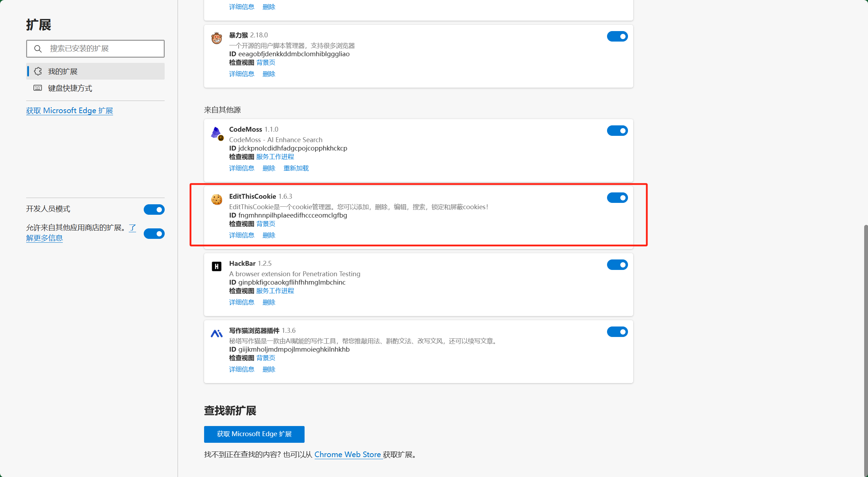The image size is (868, 477).
Task: Open 键盘快捷方式 in the sidebar
Action: [70, 88]
